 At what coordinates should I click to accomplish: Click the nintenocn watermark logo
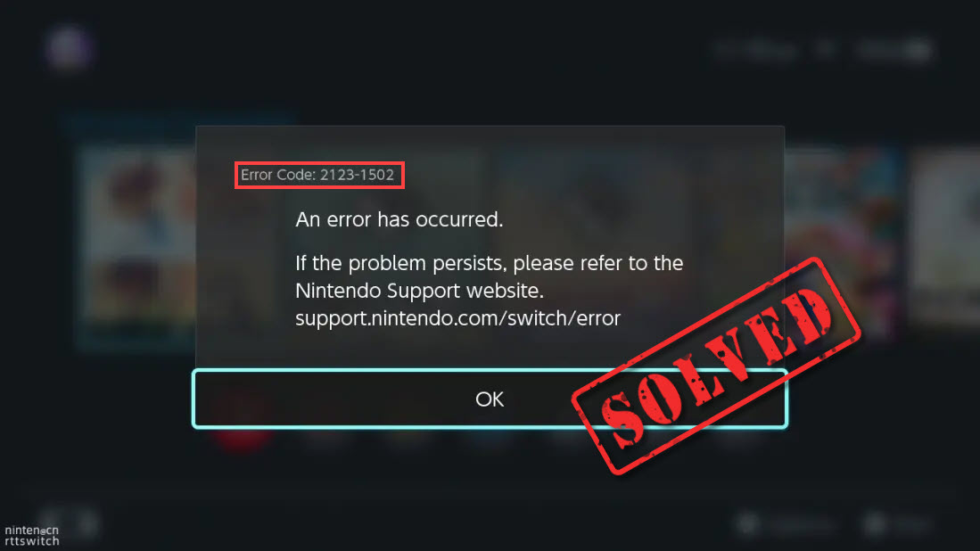[x=31, y=536]
